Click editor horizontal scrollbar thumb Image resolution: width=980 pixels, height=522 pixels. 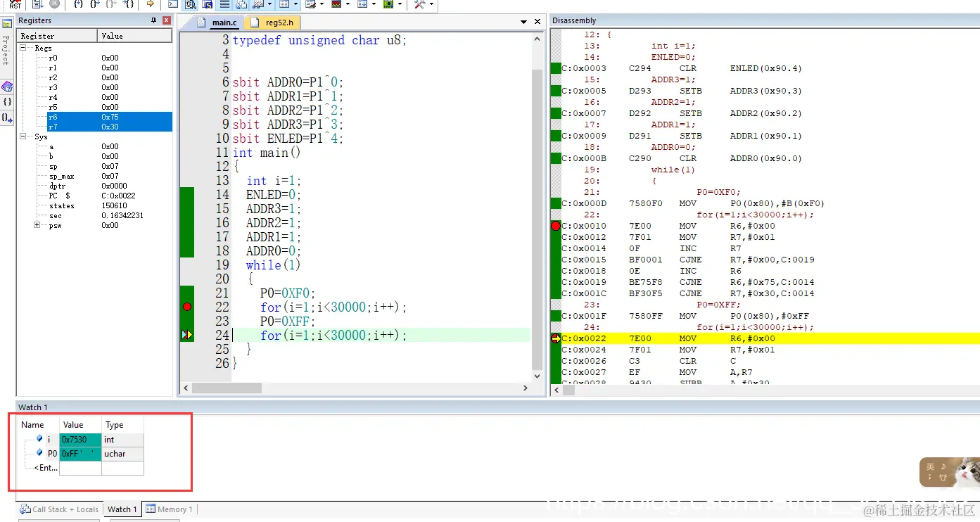pyautogui.click(x=227, y=388)
